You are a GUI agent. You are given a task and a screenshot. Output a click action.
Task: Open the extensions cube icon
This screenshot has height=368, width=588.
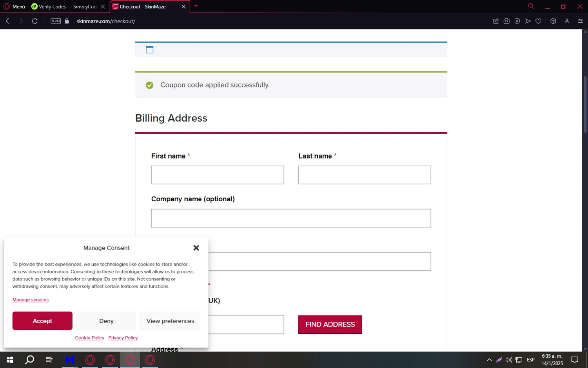(553, 21)
